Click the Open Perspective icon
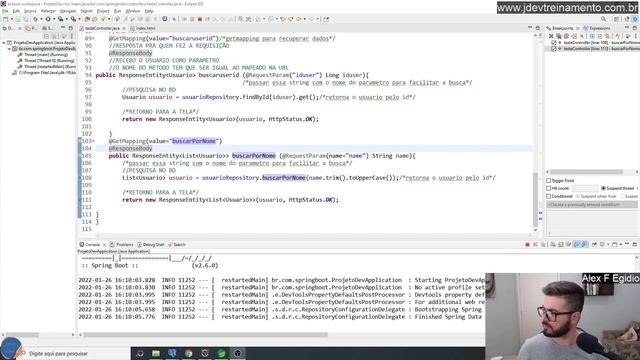 (x=617, y=19)
